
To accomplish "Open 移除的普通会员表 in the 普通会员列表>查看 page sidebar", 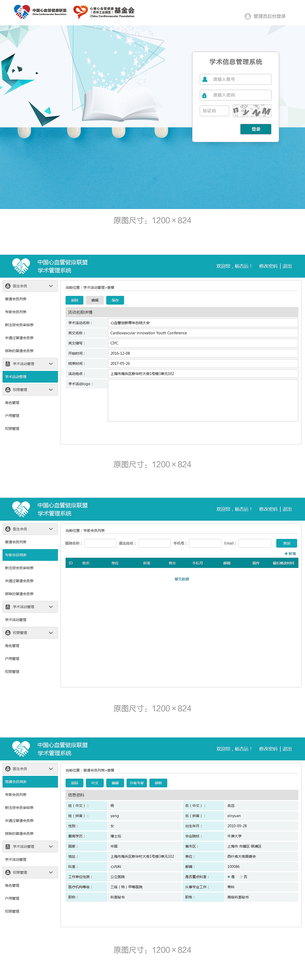I will (19, 834).
